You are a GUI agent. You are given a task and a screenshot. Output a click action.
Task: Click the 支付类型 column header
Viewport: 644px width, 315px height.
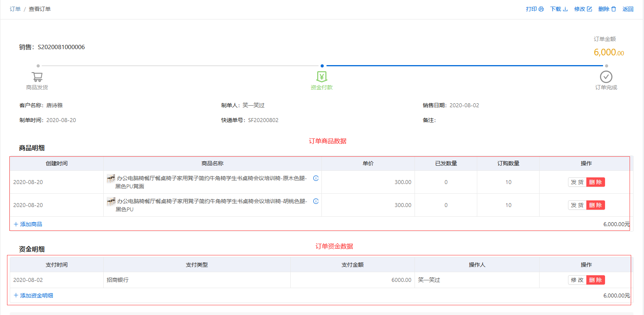click(x=197, y=265)
